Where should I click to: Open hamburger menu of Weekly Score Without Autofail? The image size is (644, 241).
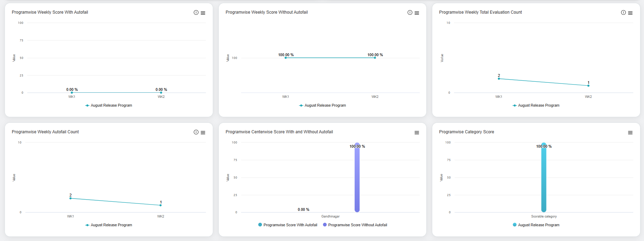pos(417,13)
